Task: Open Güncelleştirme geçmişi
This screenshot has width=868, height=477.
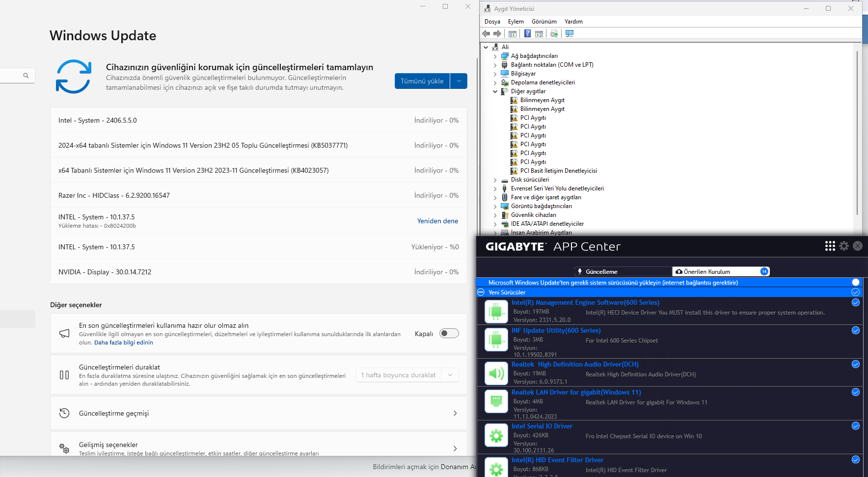Action: point(258,413)
